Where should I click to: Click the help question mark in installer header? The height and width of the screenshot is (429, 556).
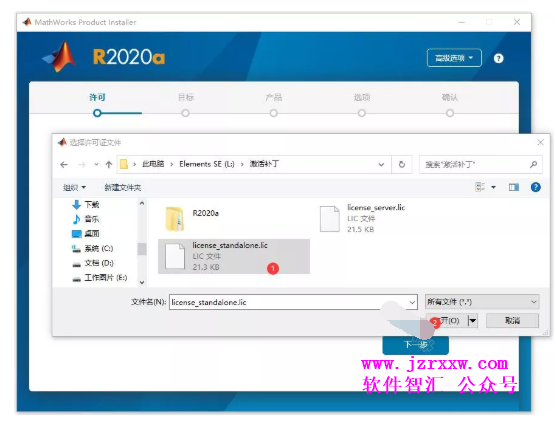[498, 58]
